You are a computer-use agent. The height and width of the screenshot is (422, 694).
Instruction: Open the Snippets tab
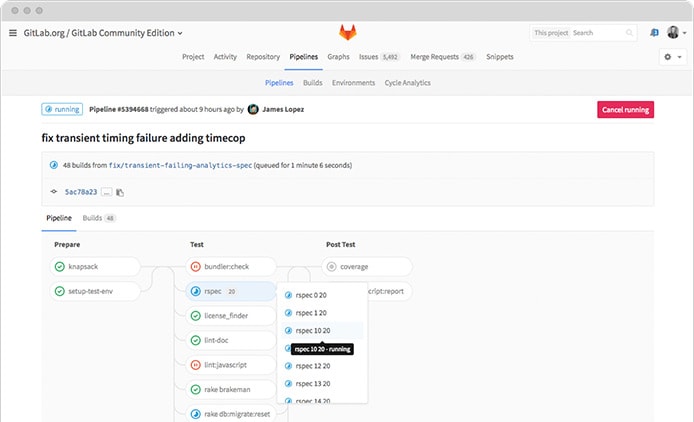500,57
